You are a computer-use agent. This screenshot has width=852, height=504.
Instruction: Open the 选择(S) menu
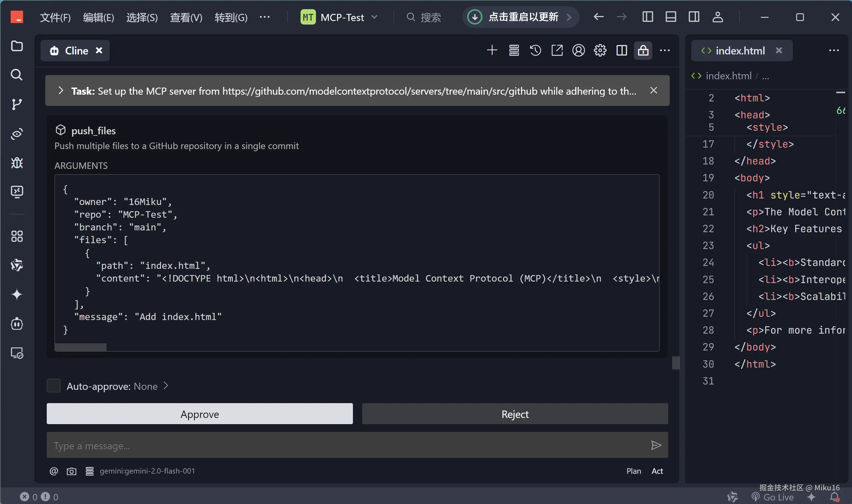pos(142,17)
